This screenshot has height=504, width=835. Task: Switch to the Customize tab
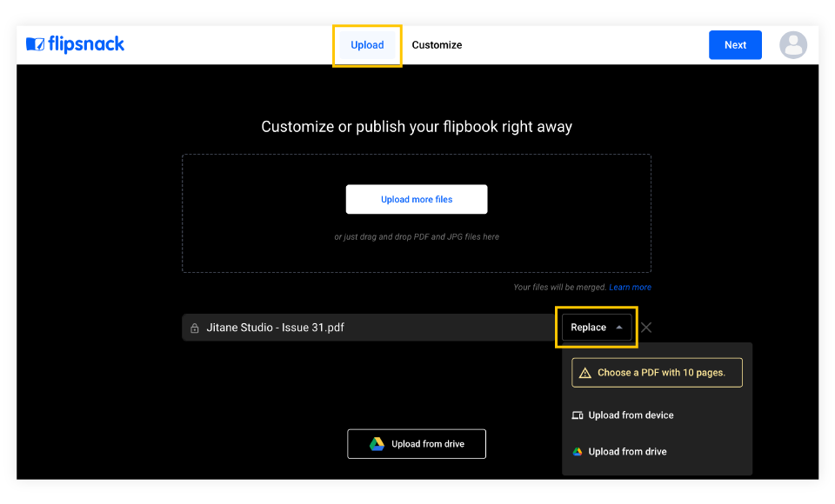point(437,44)
